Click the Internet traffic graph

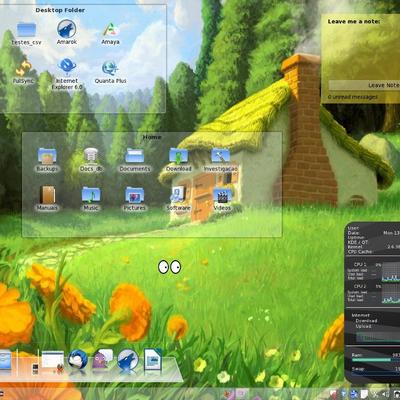[378, 337]
